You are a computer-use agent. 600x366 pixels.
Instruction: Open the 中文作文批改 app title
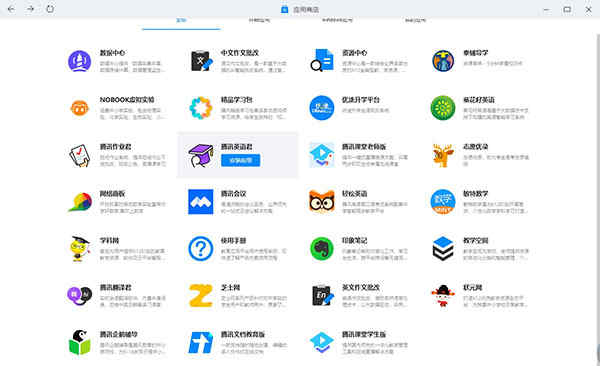pyautogui.click(x=240, y=53)
